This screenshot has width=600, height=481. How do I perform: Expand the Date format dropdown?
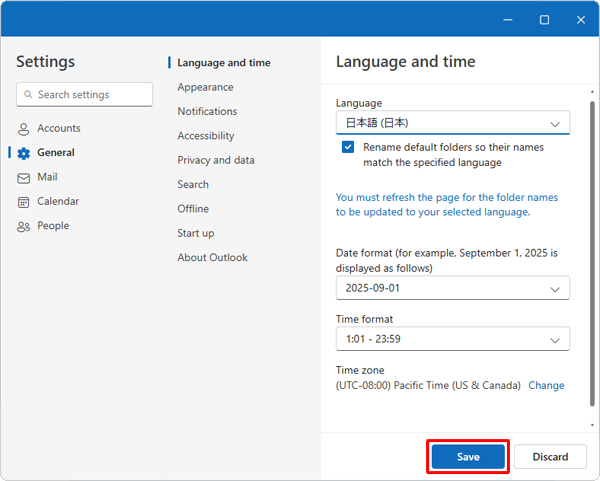453,288
